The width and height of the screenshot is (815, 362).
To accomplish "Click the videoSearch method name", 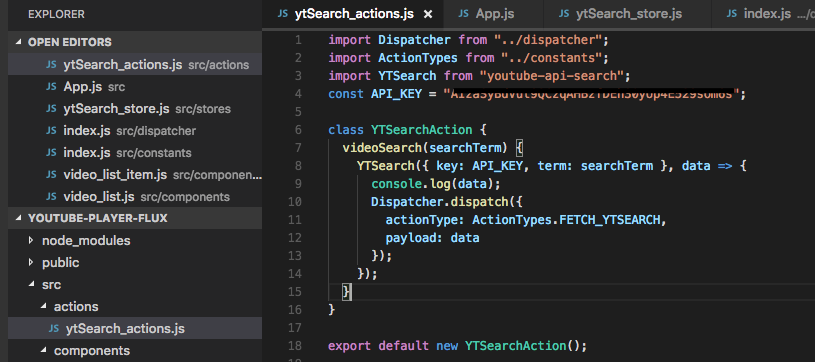I will tap(382, 148).
